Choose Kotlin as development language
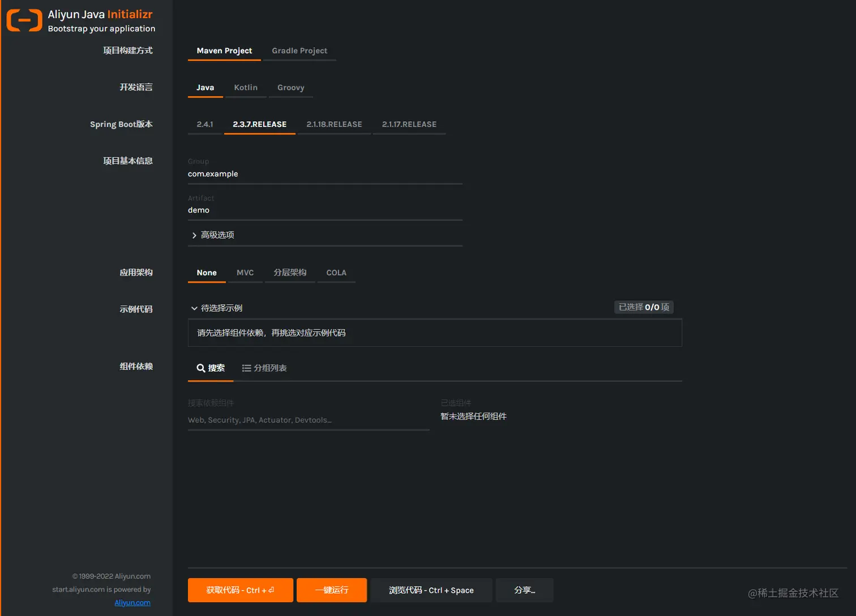The height and width of the screenshot is (616, 856). (246, 87)
